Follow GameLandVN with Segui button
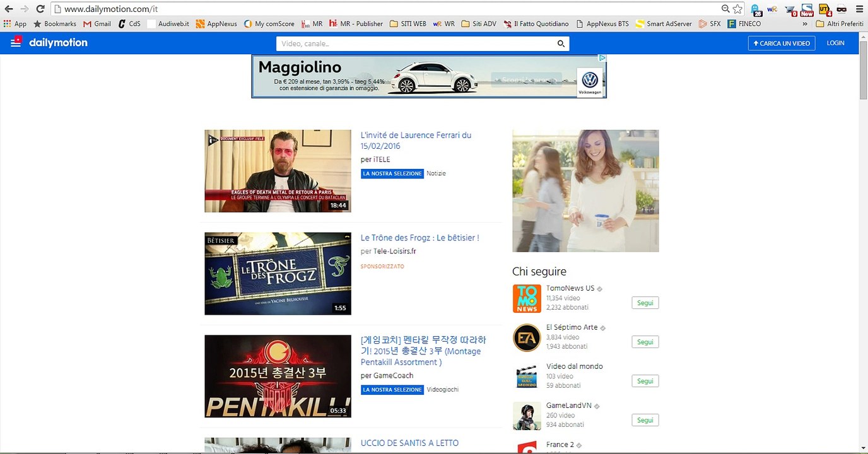The height and width of the screenshot is (454, 868). tap(645, 420)
